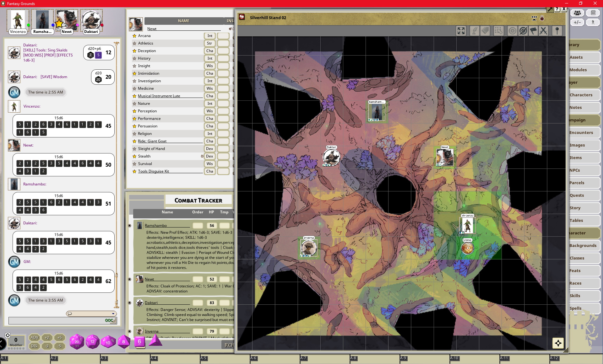Click the clear targets crossed-circle tool

[x=523, y=31]
